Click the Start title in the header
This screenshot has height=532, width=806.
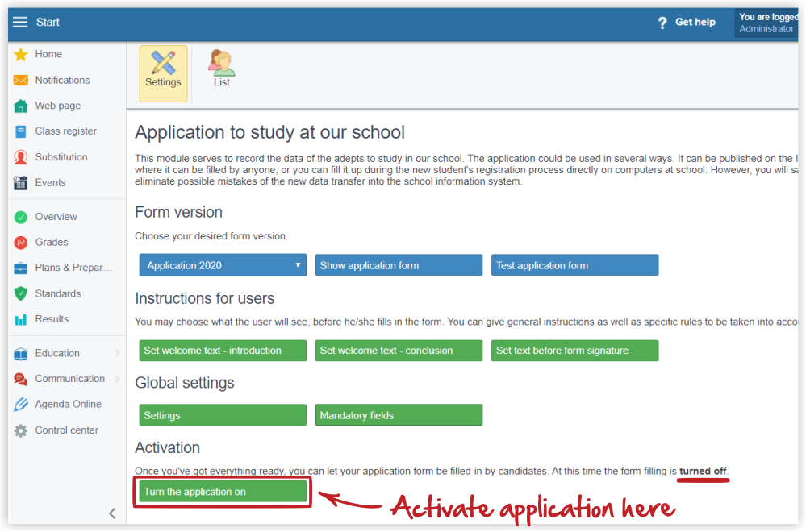(48, 22)
